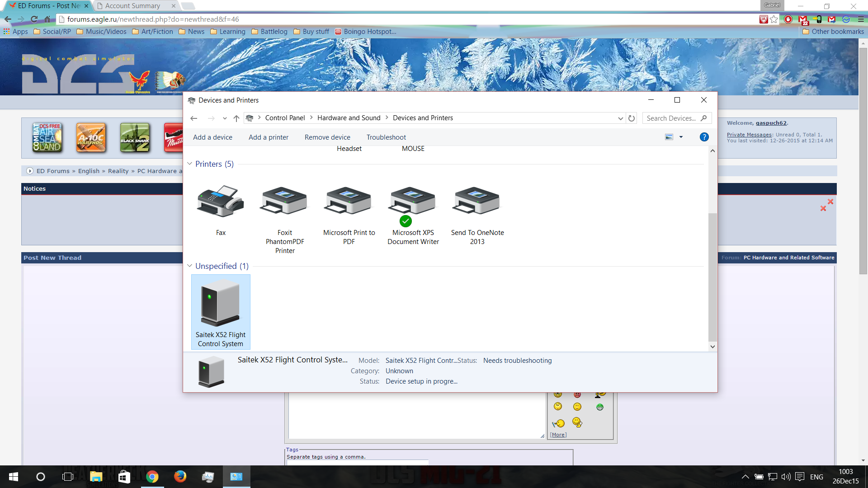Open the clock showing 1003 26Dec15

point(845,477)
